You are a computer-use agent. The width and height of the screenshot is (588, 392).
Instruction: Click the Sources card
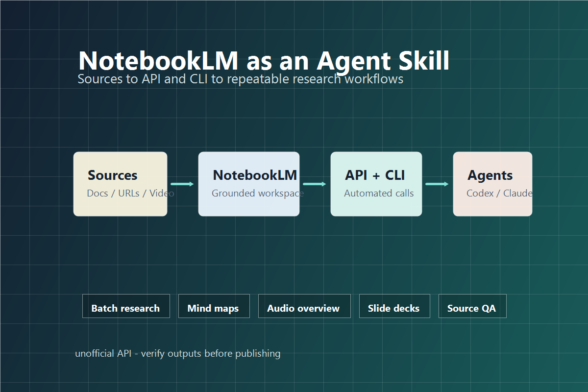[120, 184]
